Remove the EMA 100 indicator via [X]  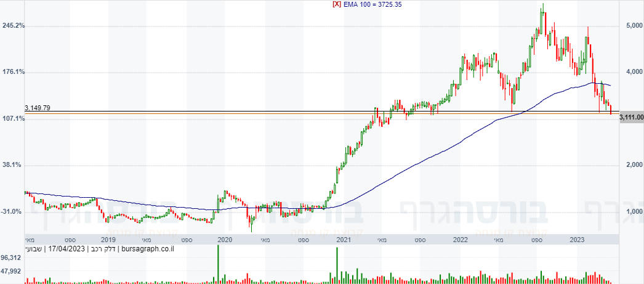pos(336,4)
